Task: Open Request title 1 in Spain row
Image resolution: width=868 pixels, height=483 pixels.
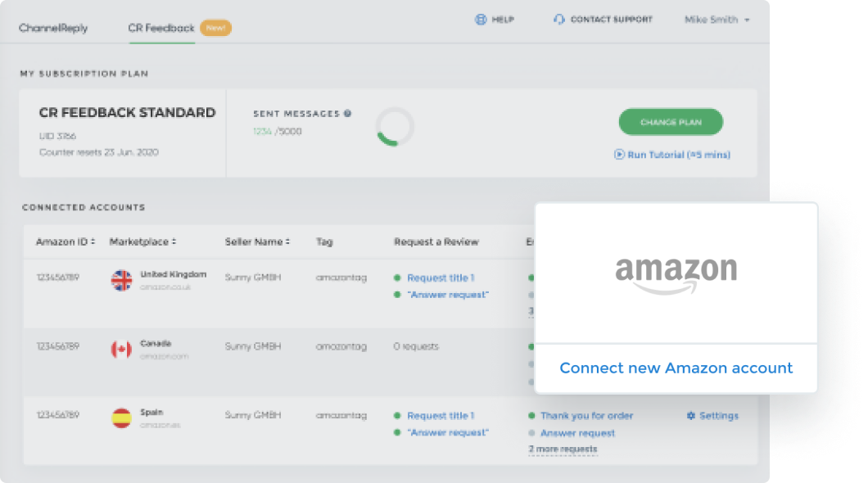Action: tap(441, 416)
